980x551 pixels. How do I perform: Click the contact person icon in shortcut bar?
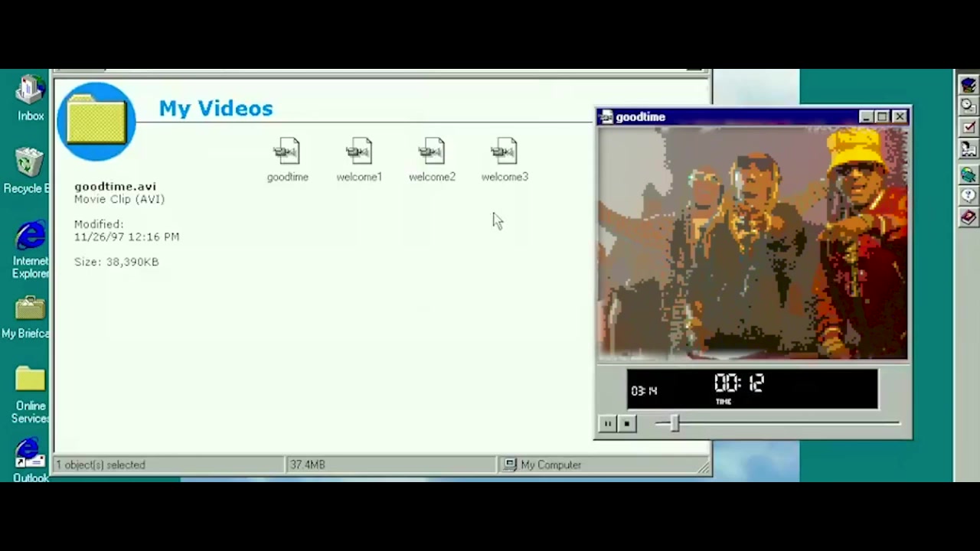(x=969, y=150)
